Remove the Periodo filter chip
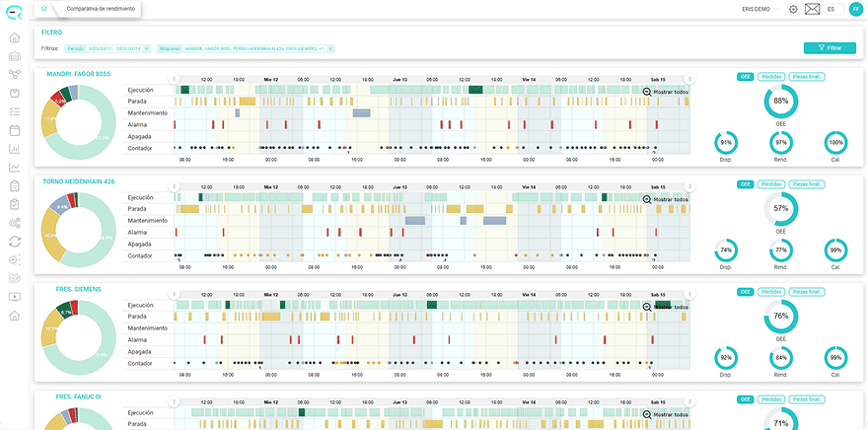 (146, 48)
